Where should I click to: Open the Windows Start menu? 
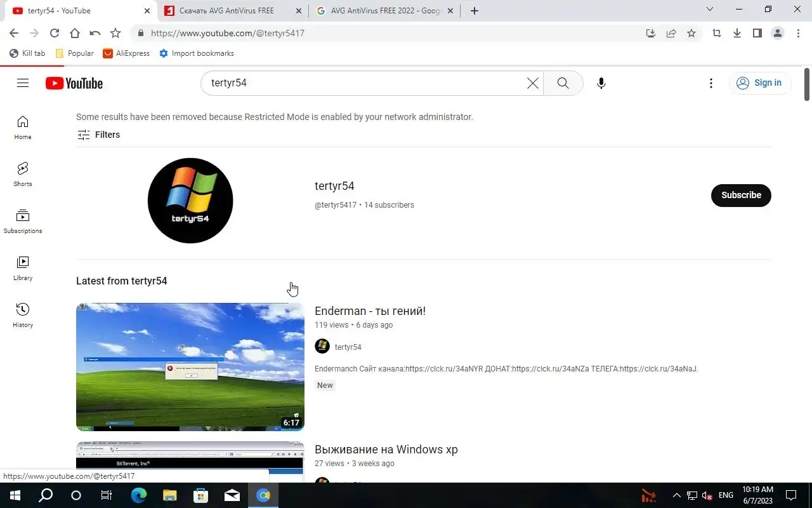15,495
